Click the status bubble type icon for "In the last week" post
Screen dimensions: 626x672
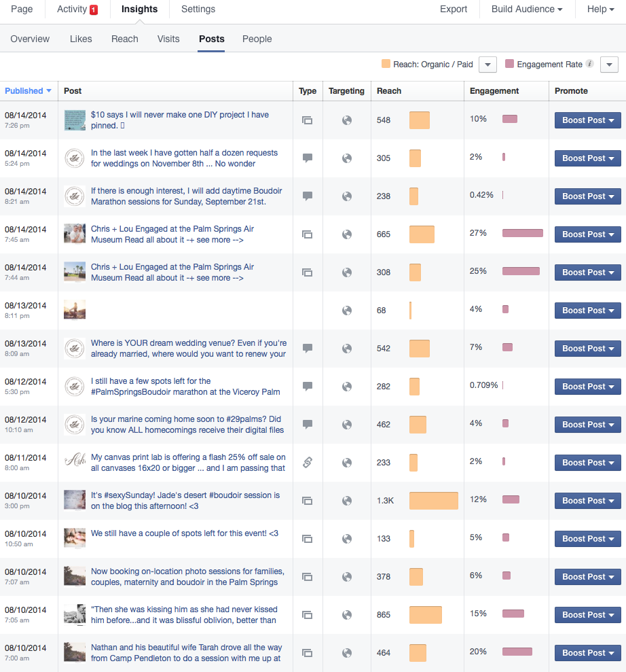[x=307, y=158]
